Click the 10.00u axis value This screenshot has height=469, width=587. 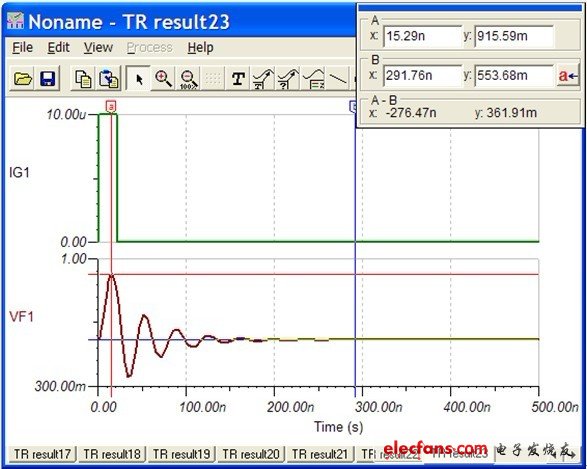click(66, 115)
